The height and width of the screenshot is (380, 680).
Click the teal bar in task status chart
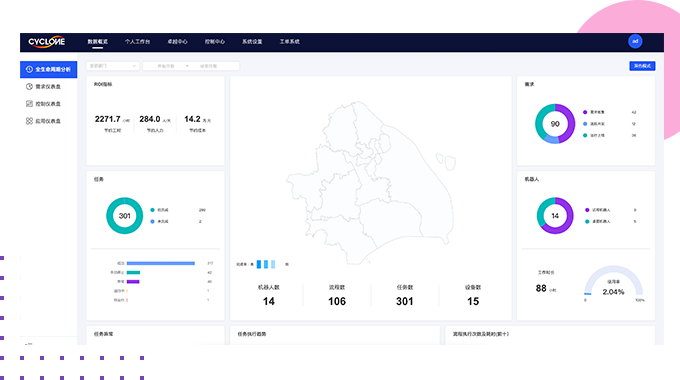pyautogui.click(x=133, y=272)
